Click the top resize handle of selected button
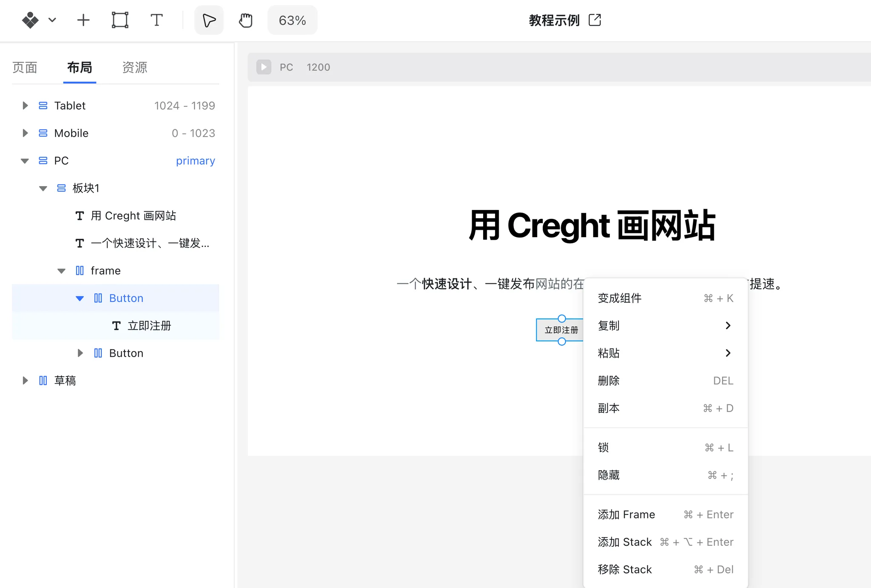This screenshot has width=871, height=588. pyautogui.click(x=562, y=318)
